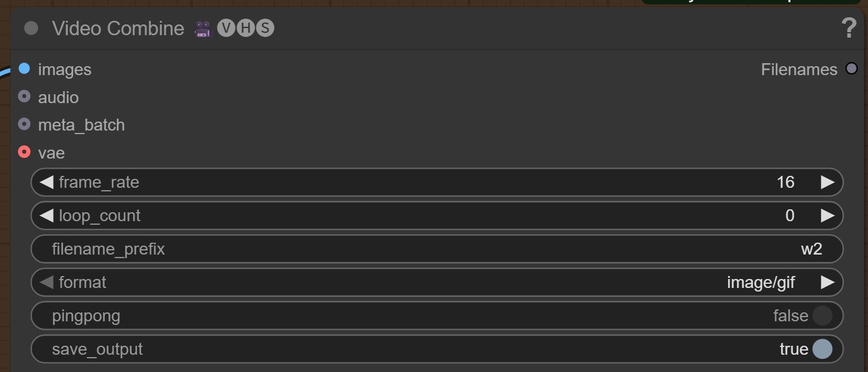This screenshot has width=868, height=372.
Task: Click the meta_batch input socket
Action: (x=24, y=124)
